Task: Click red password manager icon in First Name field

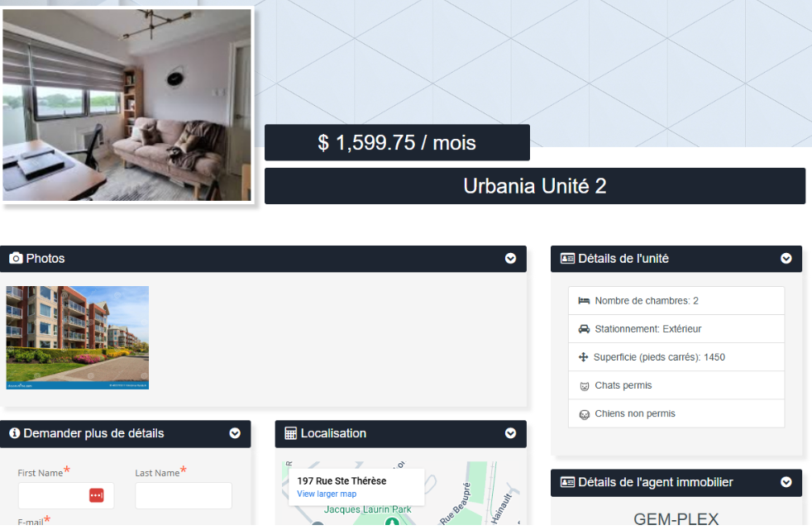Action: [96, 495]
